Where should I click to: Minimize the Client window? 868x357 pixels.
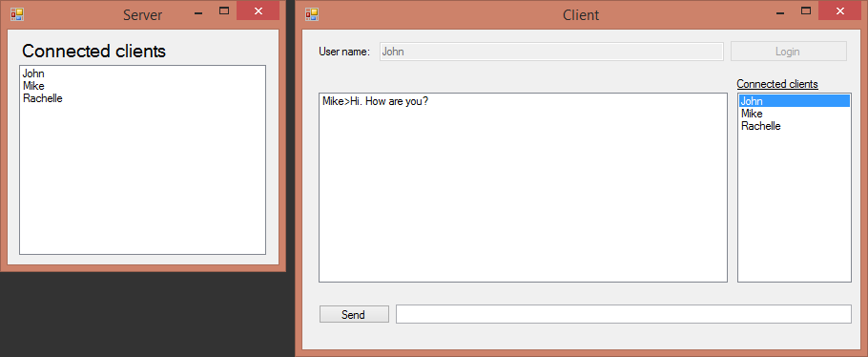780,11
